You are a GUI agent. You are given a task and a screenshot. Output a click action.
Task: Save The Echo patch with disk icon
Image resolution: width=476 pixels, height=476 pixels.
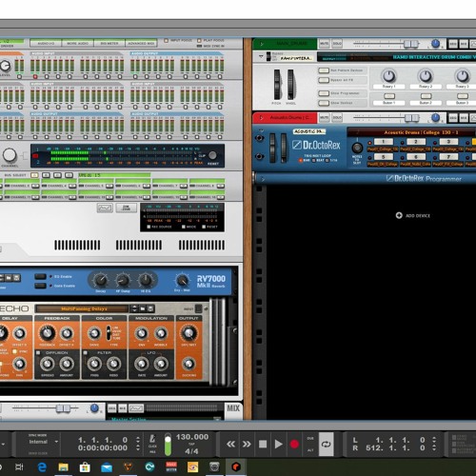click(150, 308)
